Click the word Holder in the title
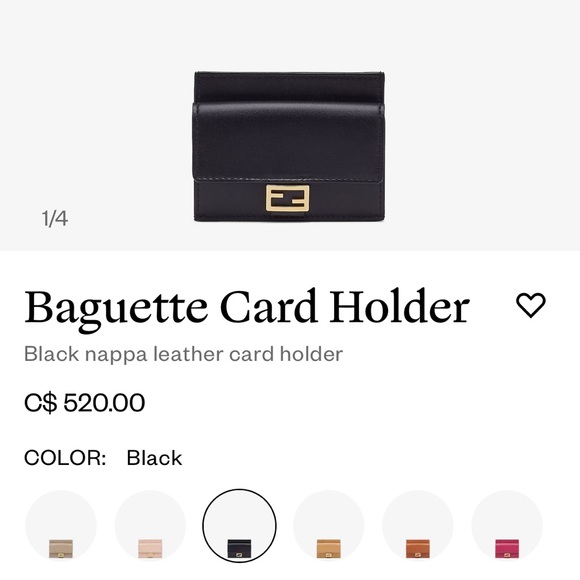The width and height of the screenshot is (580, 580). click(x=400, y=307)
